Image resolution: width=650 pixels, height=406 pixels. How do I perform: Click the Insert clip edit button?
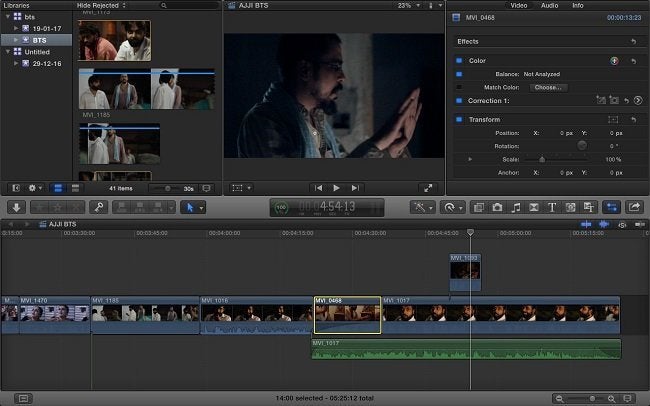pos(140,207)
